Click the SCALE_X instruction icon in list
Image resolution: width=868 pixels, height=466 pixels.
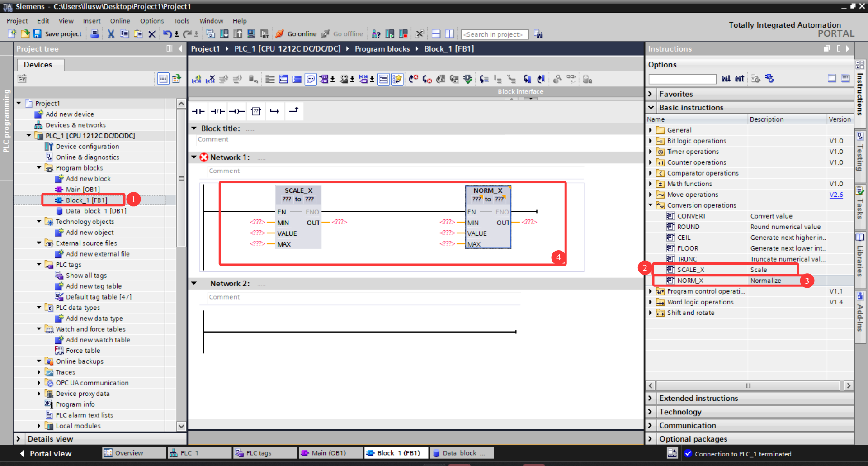(x=670, y=270)
